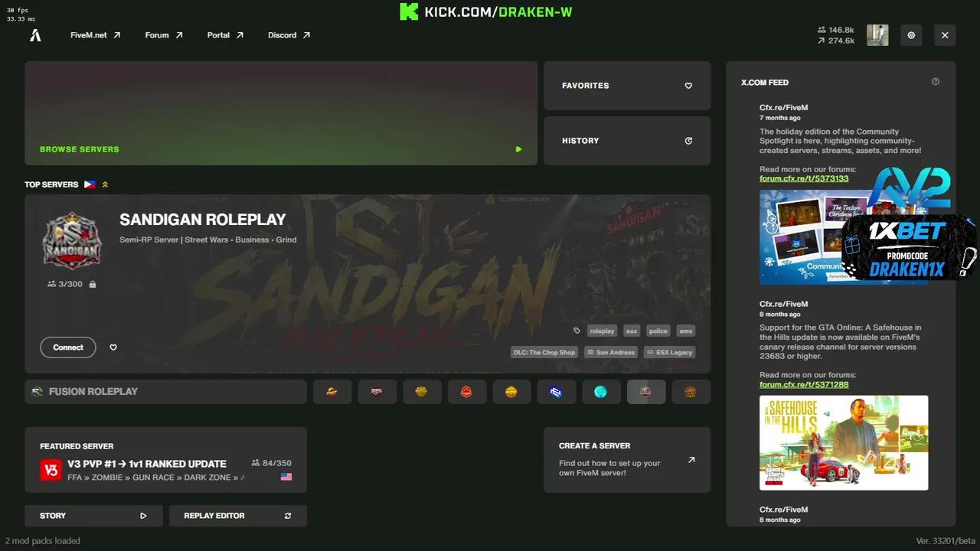Image resolution: width=980 pixels, height=551 pixels.
Task: Open the settings gear icon
Action: (x=911, y=35)
